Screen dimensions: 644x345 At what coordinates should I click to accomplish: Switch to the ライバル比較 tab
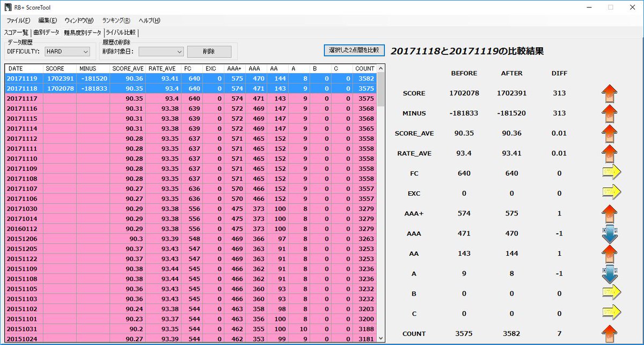[121, 32]
